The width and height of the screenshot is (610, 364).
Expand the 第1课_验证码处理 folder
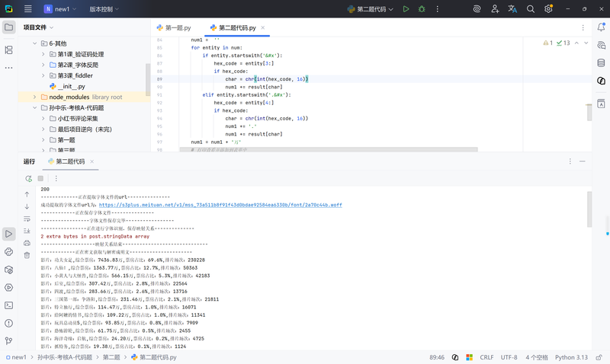43,54
